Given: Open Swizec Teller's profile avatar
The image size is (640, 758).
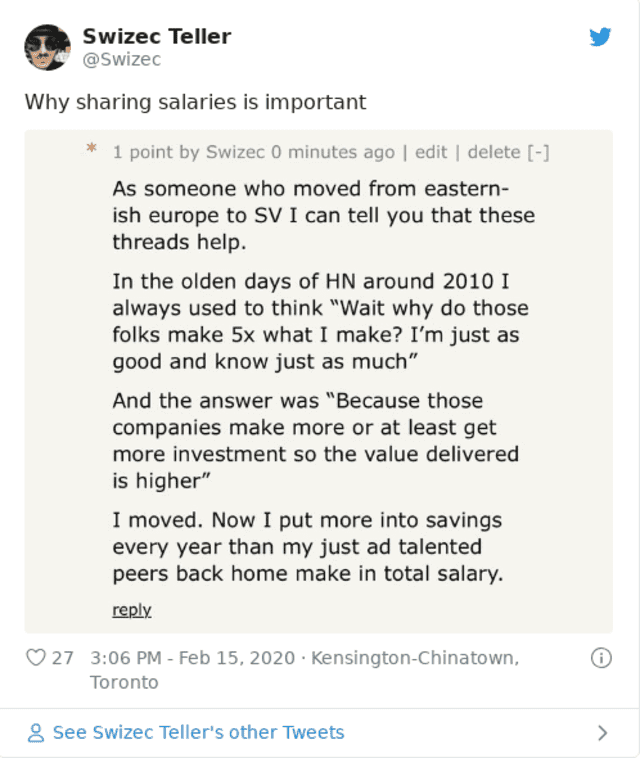Looking at the screenshot, I should coord(47,47).
